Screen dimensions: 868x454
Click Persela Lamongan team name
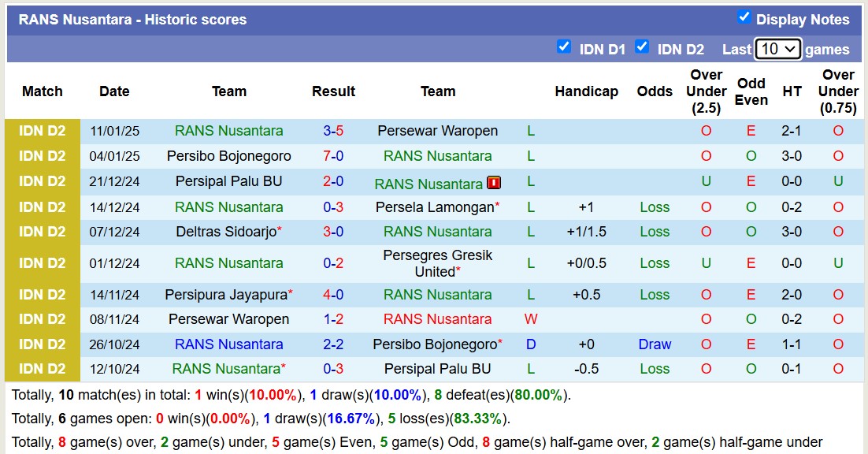click(x=436, y=207)
